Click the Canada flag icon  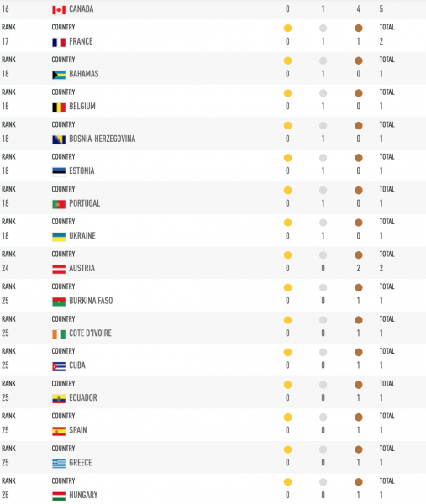point(59,10)
